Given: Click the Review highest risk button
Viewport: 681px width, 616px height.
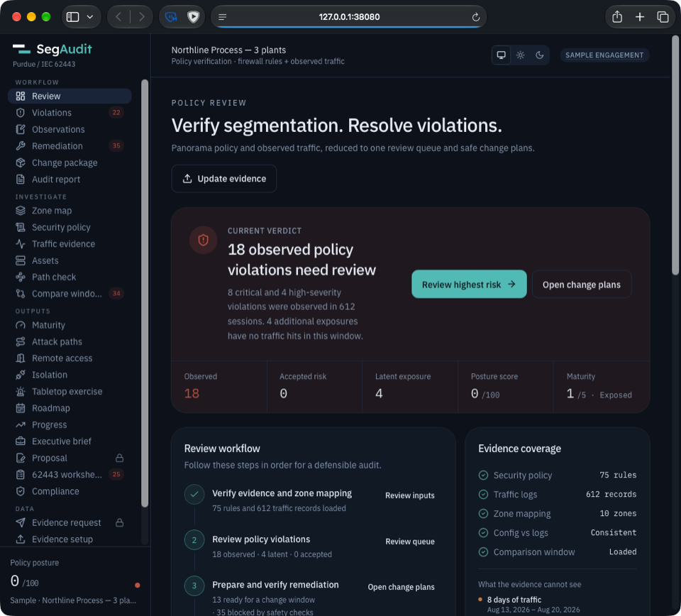Looking at the screenshot, I should tap(469, 285).
